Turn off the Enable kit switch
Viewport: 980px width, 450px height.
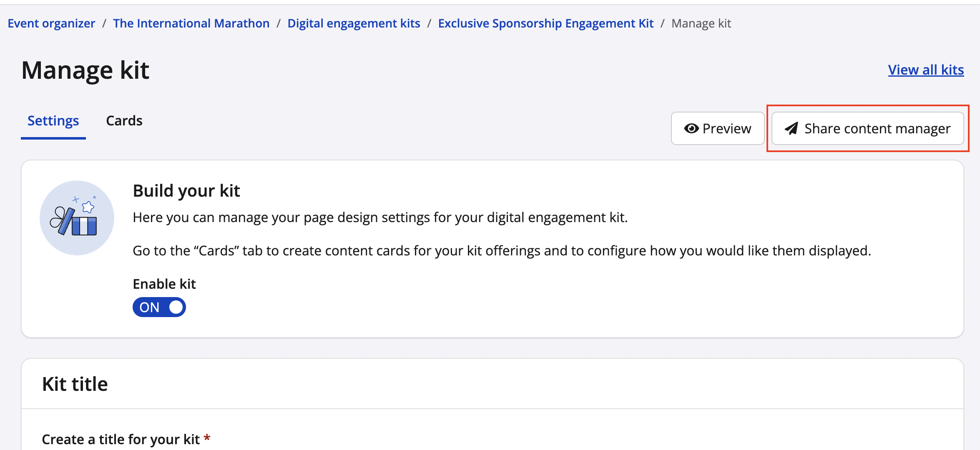click(x=159, y=307)
